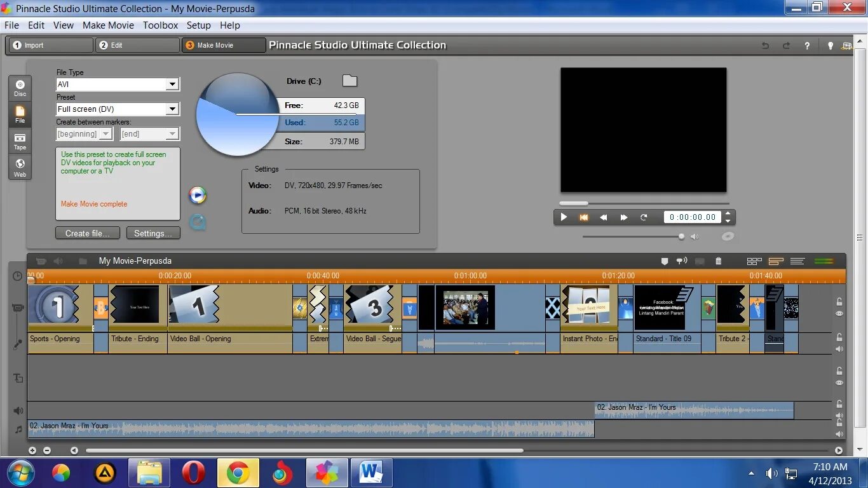The height and width of the screenshot is (488, 868).
Task: Zoom out timeline with minus icon
Action: 47,451
